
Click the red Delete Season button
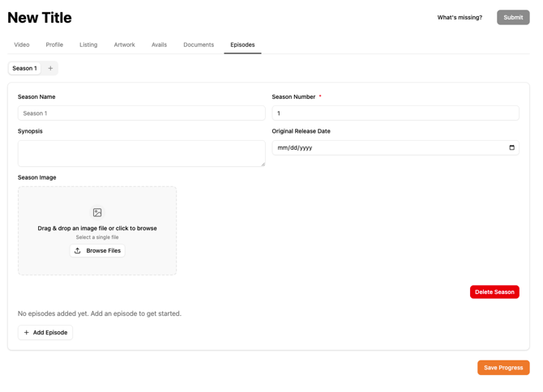point(494,292)
